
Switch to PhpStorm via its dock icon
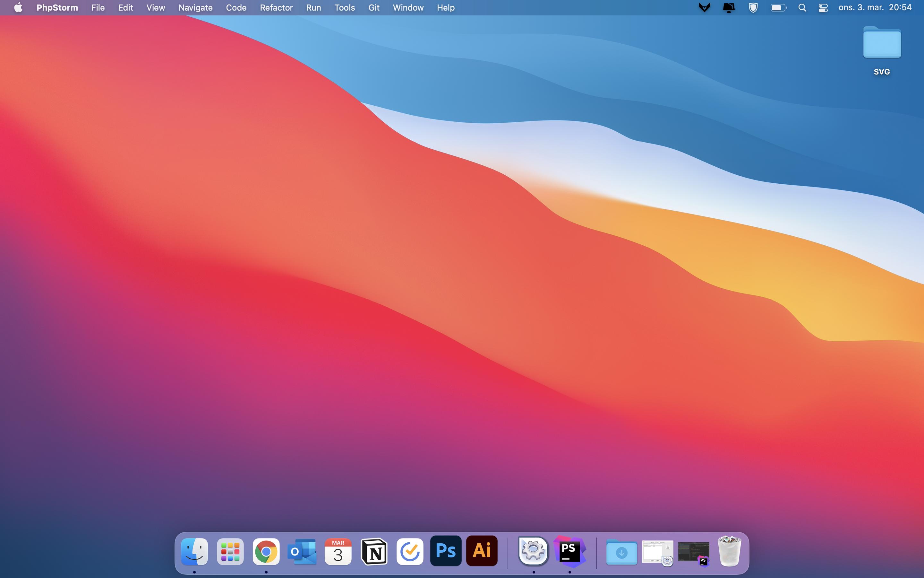coord(570,551)
